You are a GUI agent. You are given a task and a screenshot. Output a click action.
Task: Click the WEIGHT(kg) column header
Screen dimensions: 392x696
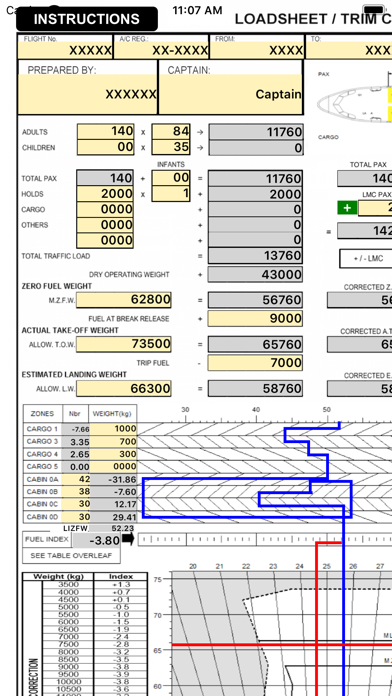click(x=113, y=414)
